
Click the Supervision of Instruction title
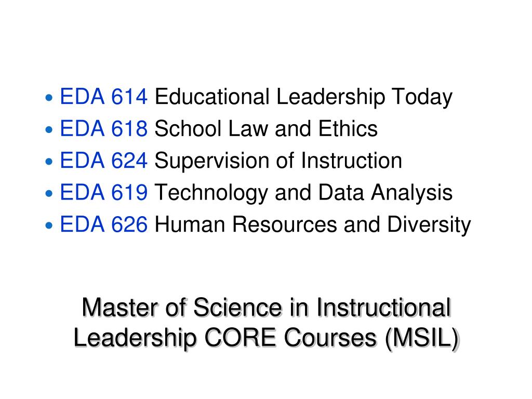(278, 161)
